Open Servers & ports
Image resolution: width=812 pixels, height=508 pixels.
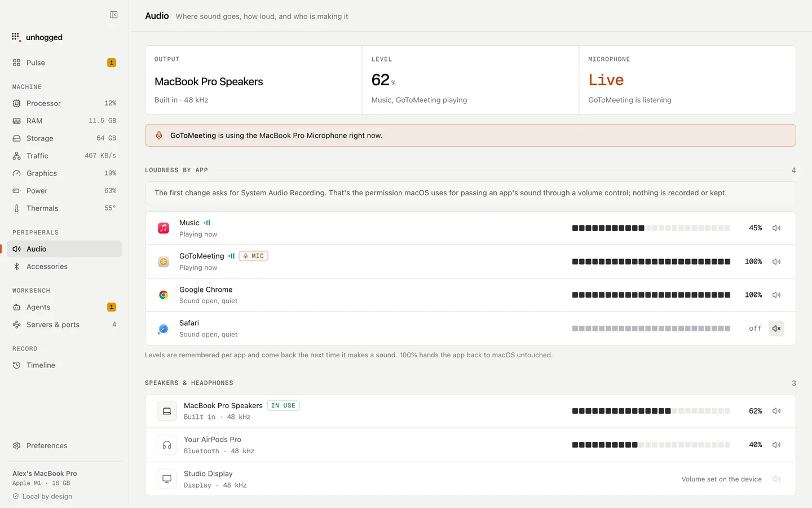pyautogui.click(x=64, y=325)
